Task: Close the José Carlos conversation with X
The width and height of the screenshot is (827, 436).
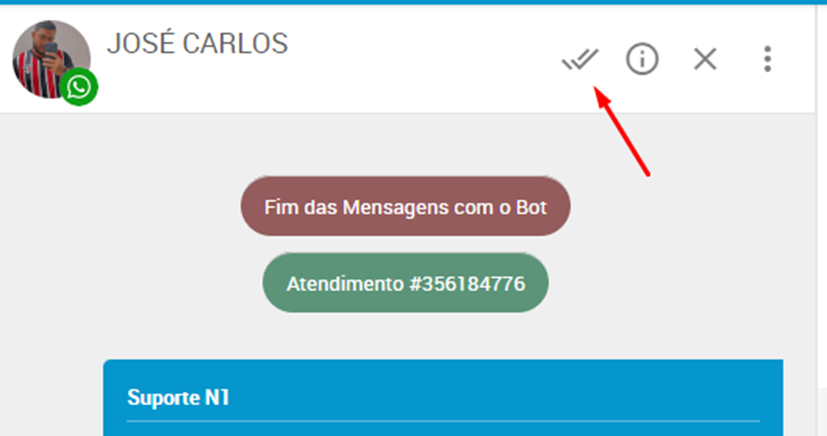Action: point(705,59)
